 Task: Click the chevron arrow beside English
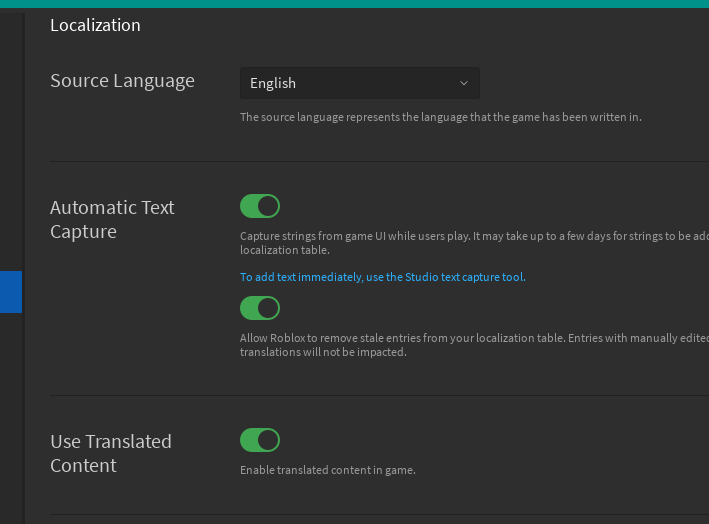(x=464, y=83)
